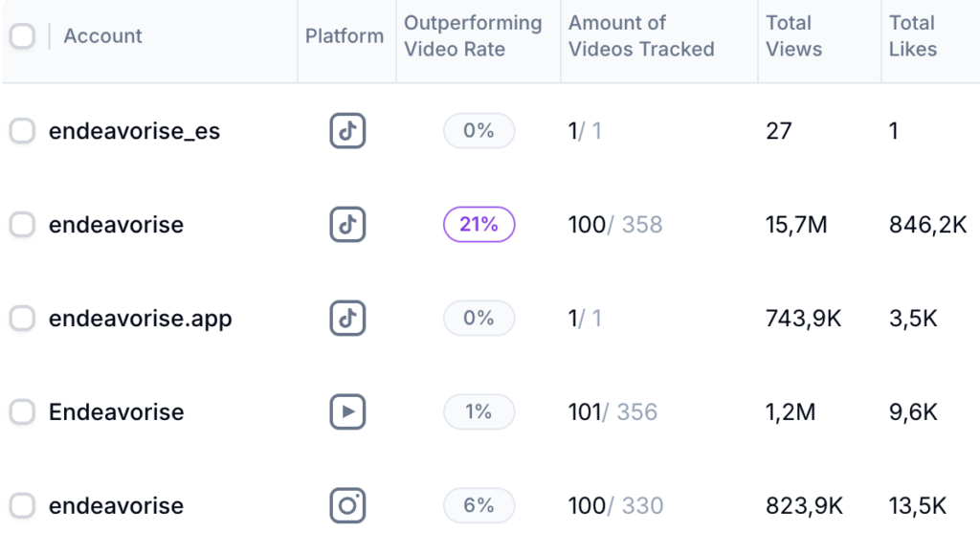
Task: Click the TikTok icon for endeavorise_es
Action: pos(347,131)
